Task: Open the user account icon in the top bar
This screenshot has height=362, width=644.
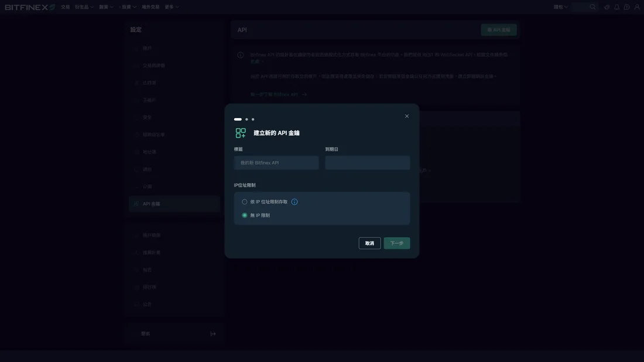Action: pyautogui.click(x=637, y=7)
